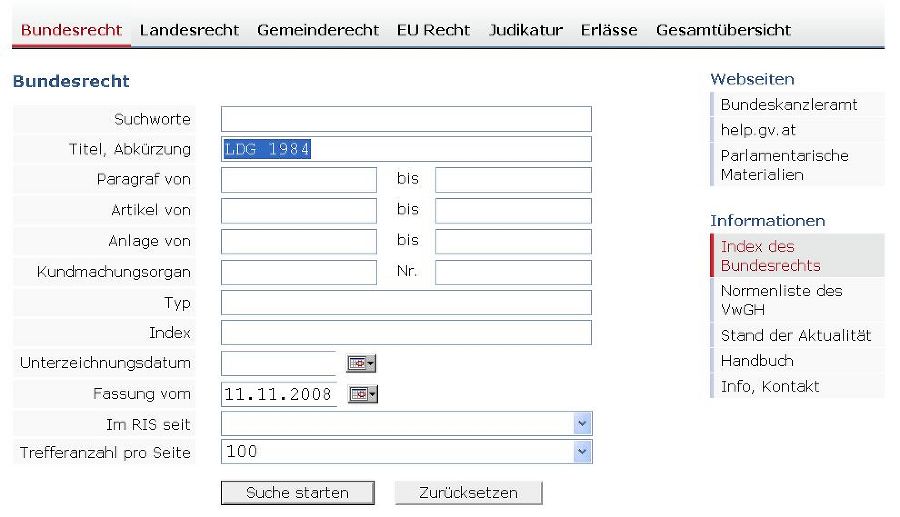Switch to the Judikatur tab
The width and height of the screenshot is (900, 517).
pos(525,30)
